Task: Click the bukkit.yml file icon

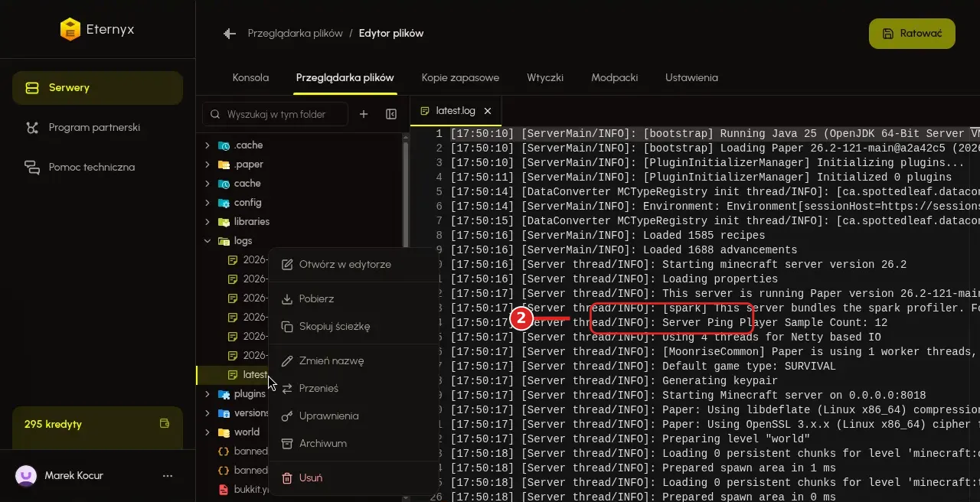Action: point(224,490)
